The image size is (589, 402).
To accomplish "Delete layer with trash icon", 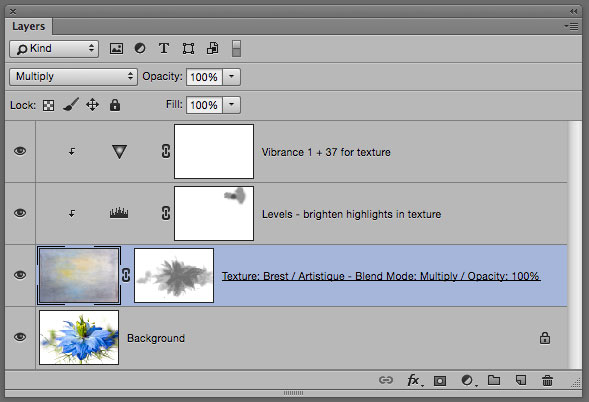I will (x=547, y=380).
